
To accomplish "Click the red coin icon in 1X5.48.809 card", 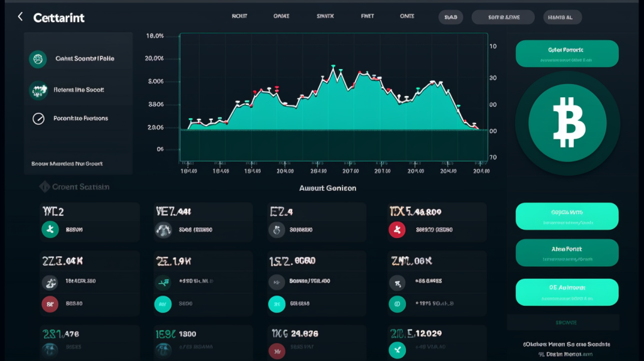I will pos(396,230).
